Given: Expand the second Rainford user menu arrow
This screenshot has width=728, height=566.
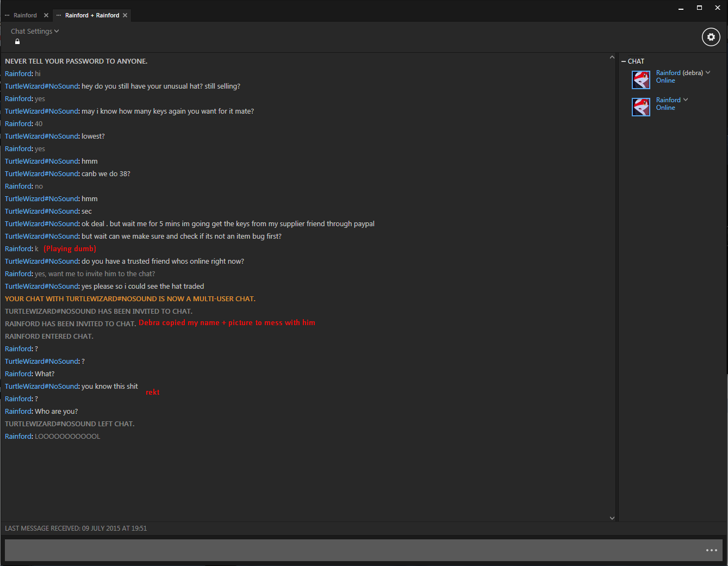Looking at the screenshot, I should pyautogui.click(x=686, y=99).
